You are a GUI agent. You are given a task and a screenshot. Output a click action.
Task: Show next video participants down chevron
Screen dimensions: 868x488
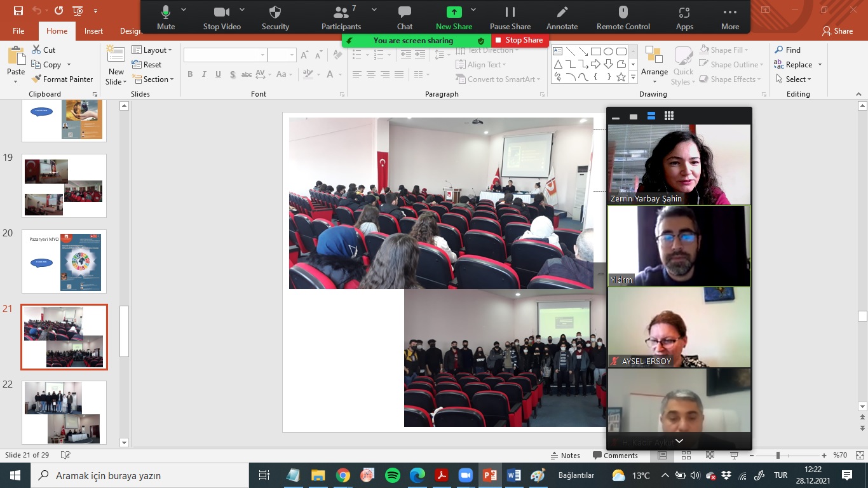tap(679, 441)
